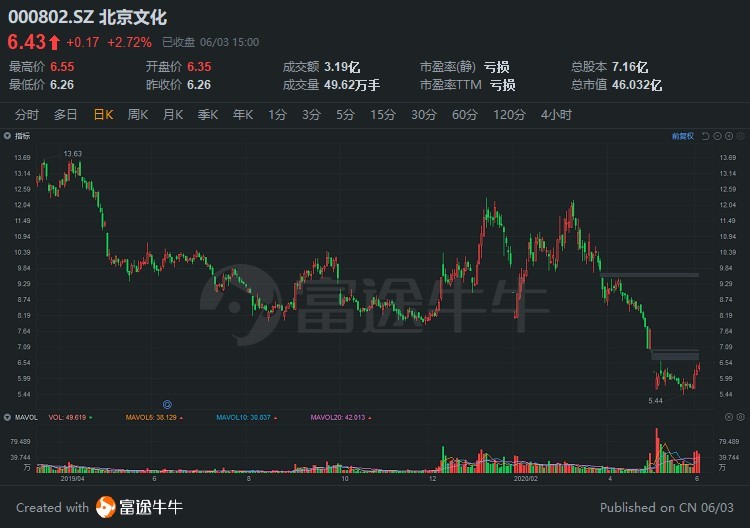The width and height of the screenshot is (750, 528).
Task: Click the 最高价 6.55 value
Action: [x=62, y=67]
